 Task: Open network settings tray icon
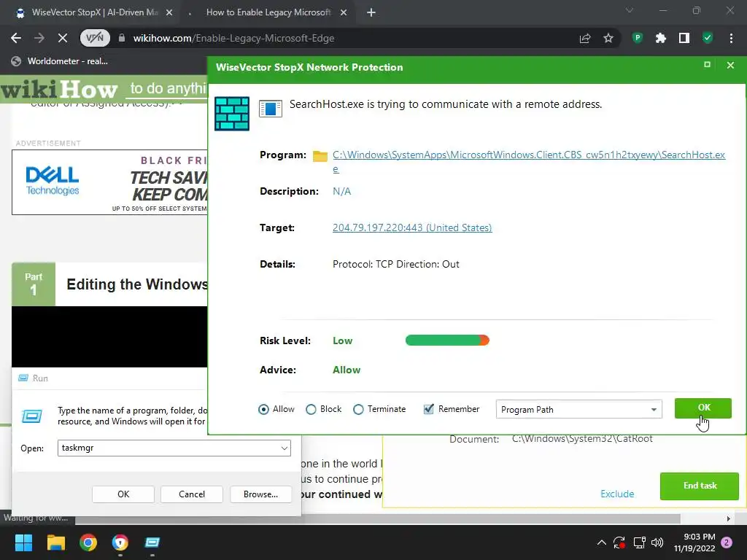pyautogui.click(x=639, y=542)
